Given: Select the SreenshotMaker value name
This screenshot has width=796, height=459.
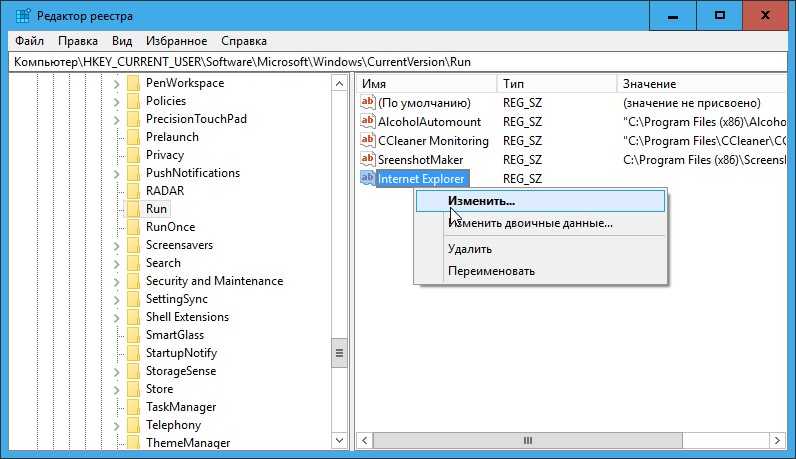Looking at the screenshot, I should pos(420,159).
